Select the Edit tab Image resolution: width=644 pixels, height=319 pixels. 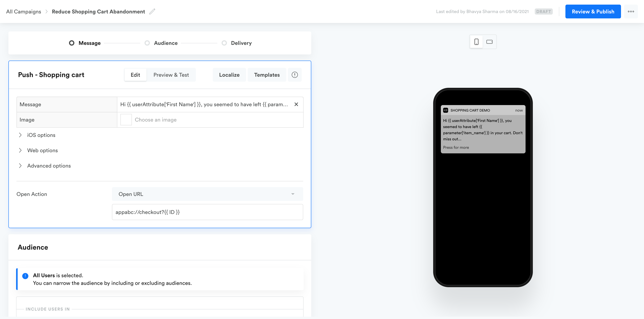pos(135,75)
